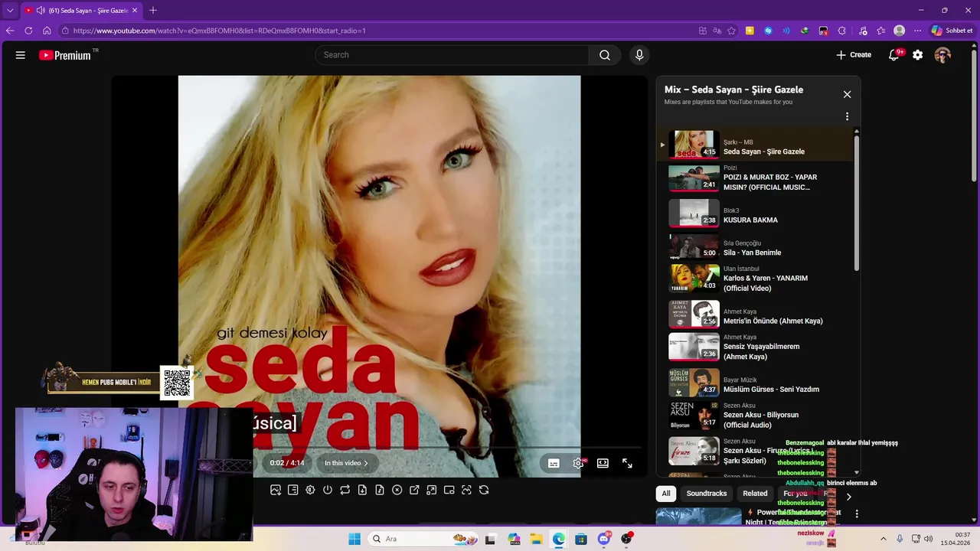Viewport: 980px width, 551px height.
Task: Toggle subtitles captions on the player
Action: pos(554,463)
